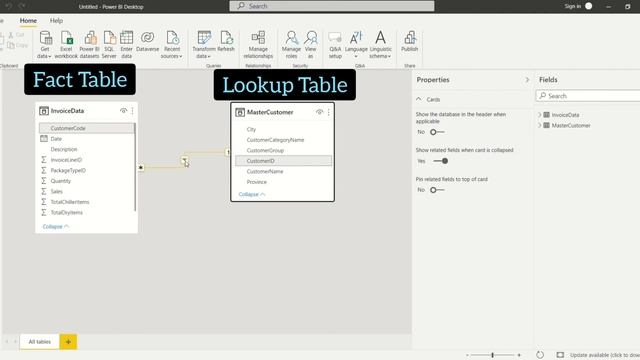640x360 pixels.
Task: Open Transform data
Action: click(x=204, y=44)
